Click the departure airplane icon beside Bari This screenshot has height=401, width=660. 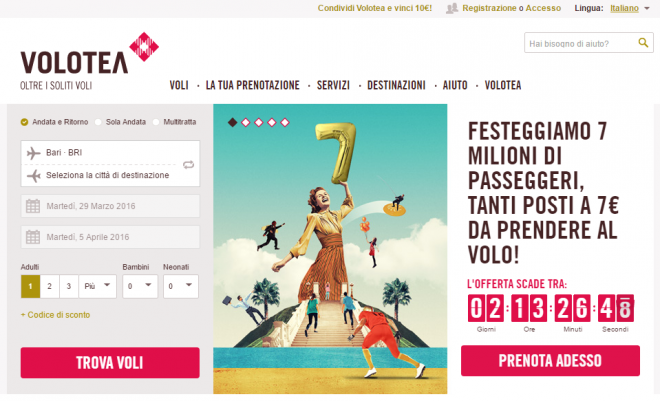click(34, 153)
